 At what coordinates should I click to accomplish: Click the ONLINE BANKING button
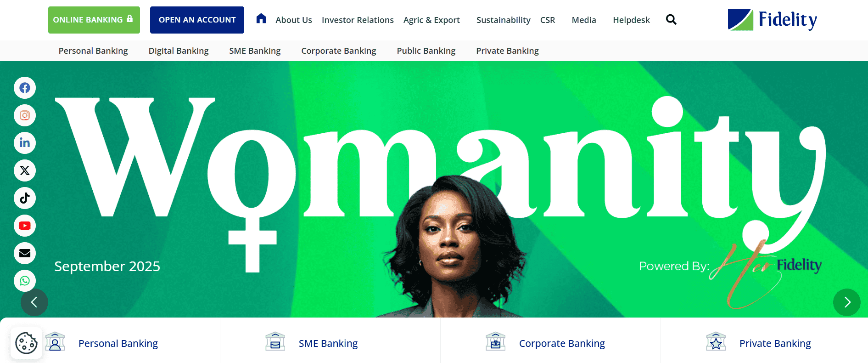click(x=94, y=20)
